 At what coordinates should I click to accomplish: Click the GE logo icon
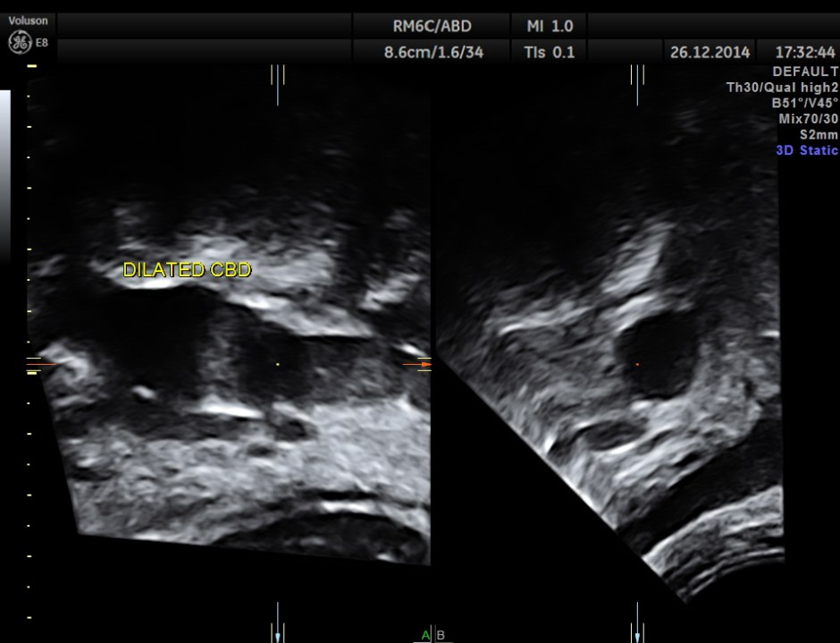[18, 42]
